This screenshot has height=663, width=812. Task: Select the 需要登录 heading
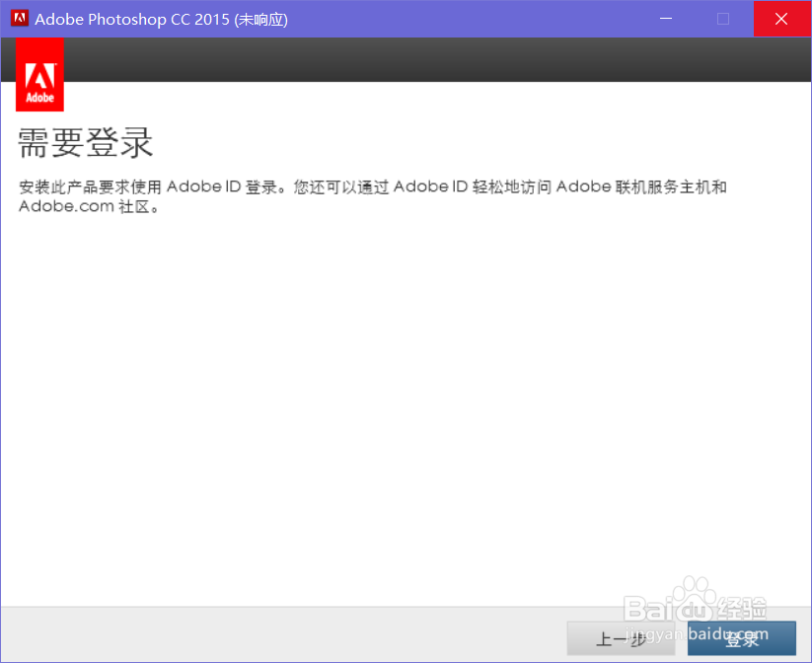tap(85, 143)
